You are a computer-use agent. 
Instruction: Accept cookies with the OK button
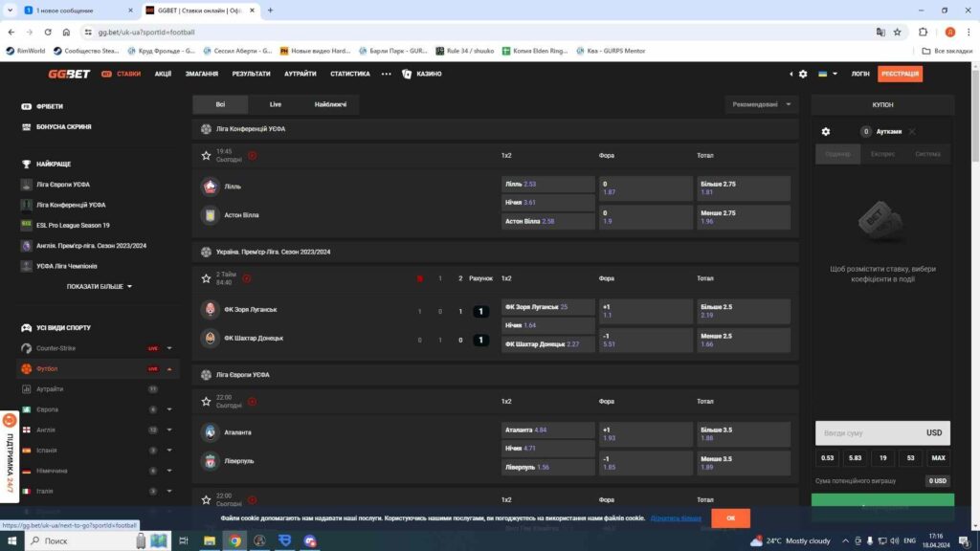point(730,518)
